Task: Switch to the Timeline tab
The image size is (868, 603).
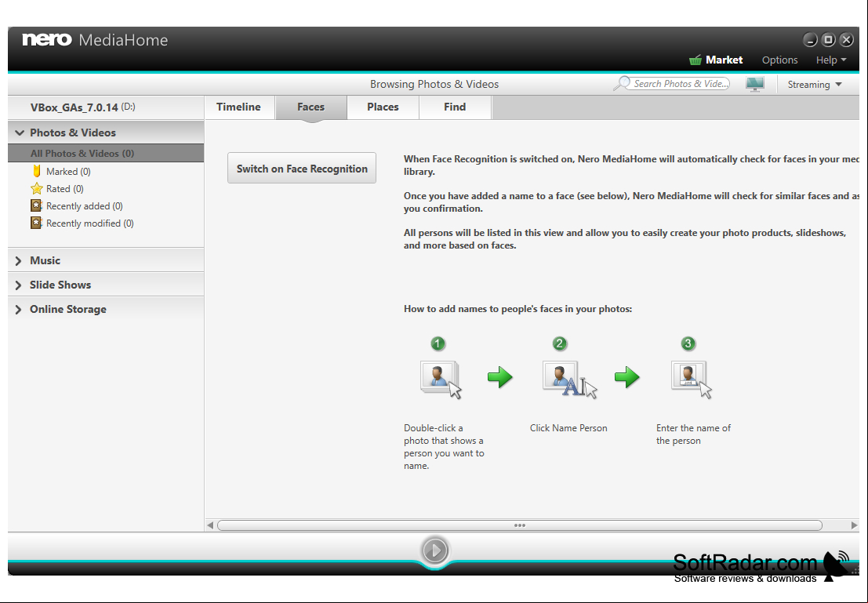Action: (x=238, y=107)
